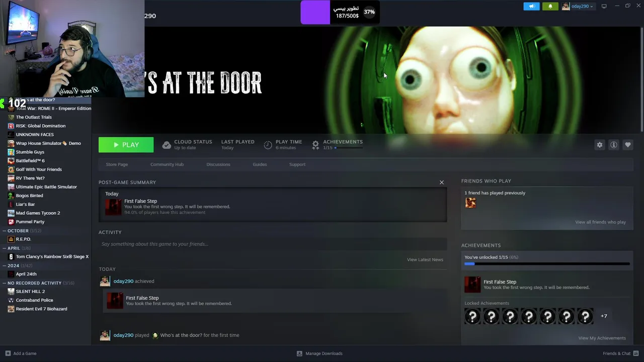This screenshot has width=644, height=362.
Task: Open View all friends who play
Action: coord(600,222)
